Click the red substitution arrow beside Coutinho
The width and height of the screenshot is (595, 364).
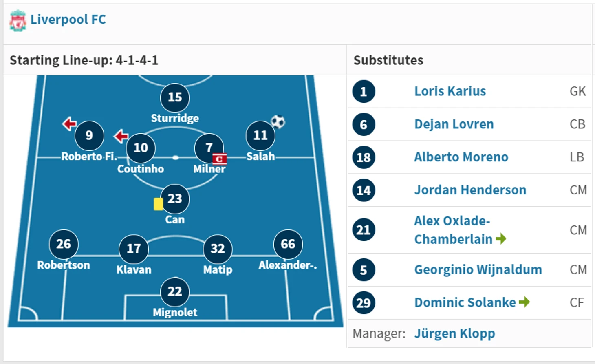pos(121,136)
